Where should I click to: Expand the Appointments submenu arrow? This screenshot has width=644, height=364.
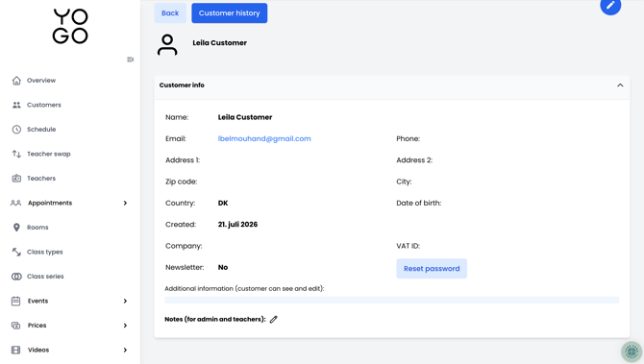pos(125,204)
